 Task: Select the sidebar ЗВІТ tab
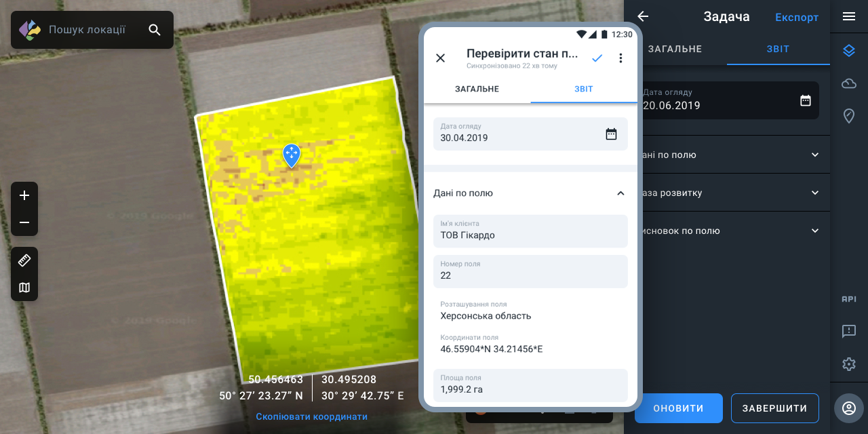point(778,49)
